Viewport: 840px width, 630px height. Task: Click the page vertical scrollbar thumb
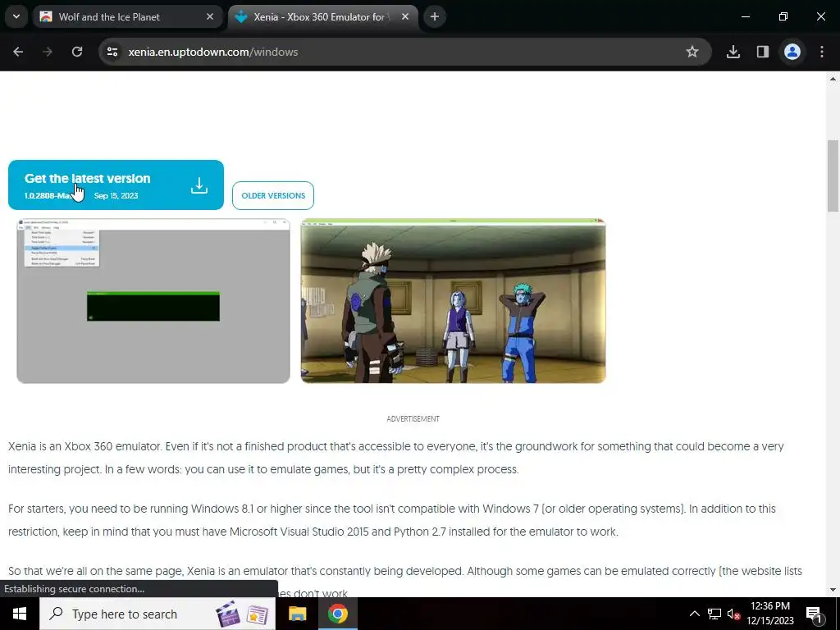pyautogui.click(x=833, y=176)
